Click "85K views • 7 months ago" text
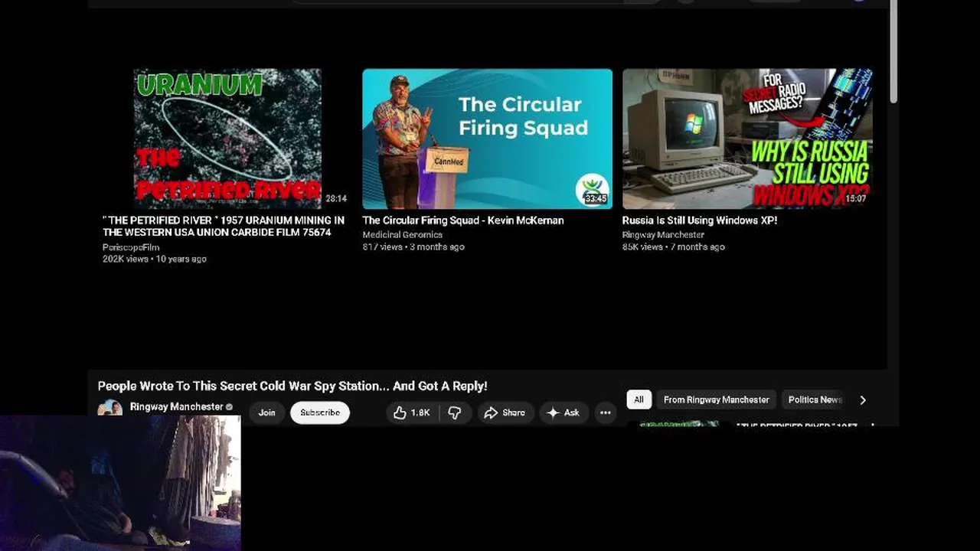The width and height of the screenshot is (980, 551). (674, 247)
